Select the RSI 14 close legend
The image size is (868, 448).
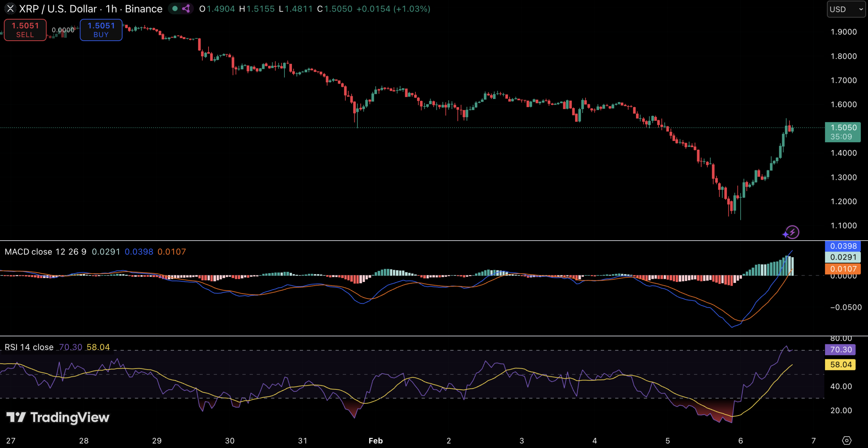click(29, 347)
